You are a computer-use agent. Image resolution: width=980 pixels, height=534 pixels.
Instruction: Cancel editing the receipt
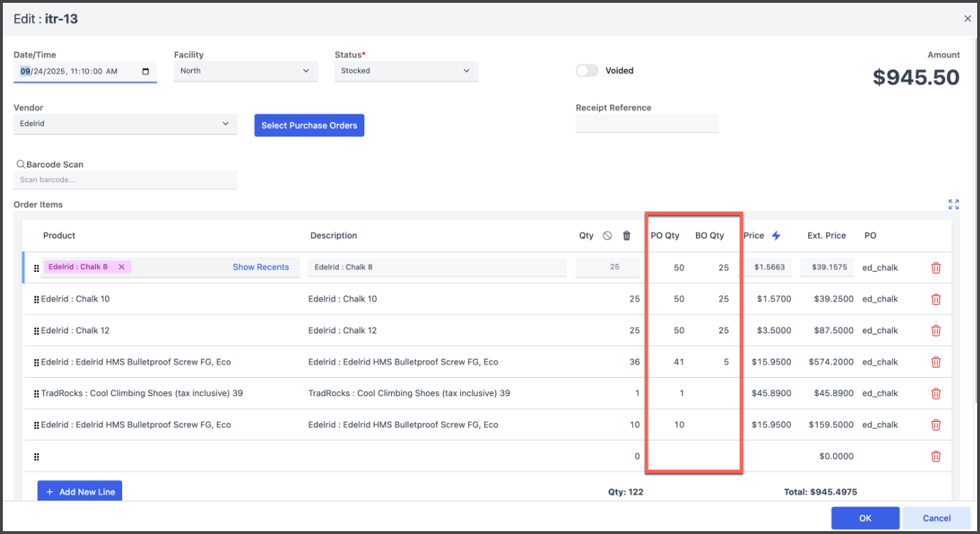pyautogui.click(x=936, y=518)
